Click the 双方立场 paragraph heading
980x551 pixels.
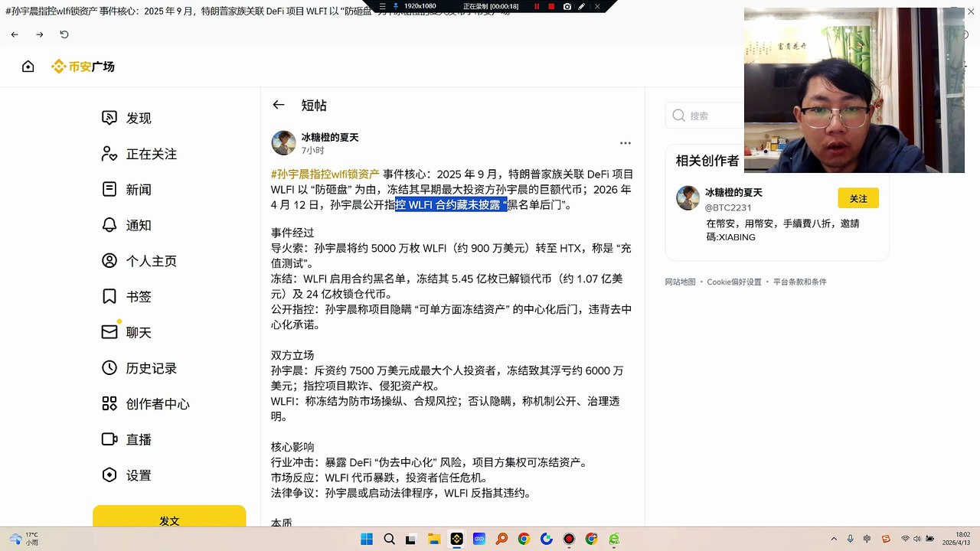[x=292, y=355]
